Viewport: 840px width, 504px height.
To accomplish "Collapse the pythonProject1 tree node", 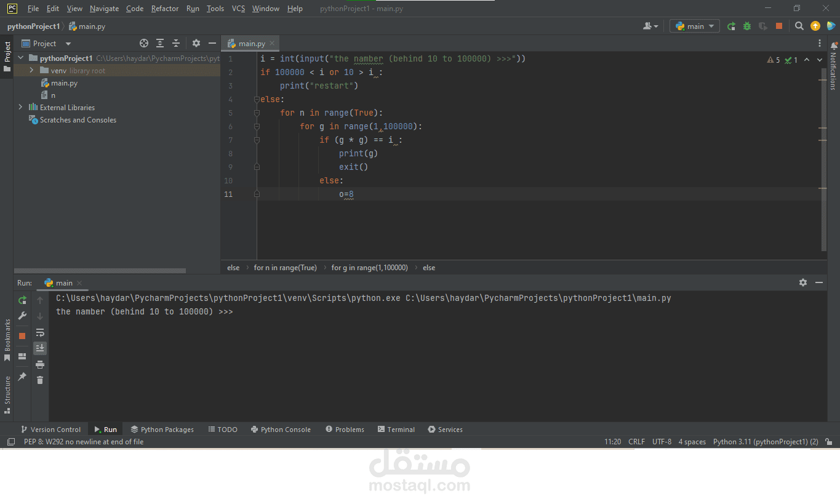I will (x=21, y=58).
